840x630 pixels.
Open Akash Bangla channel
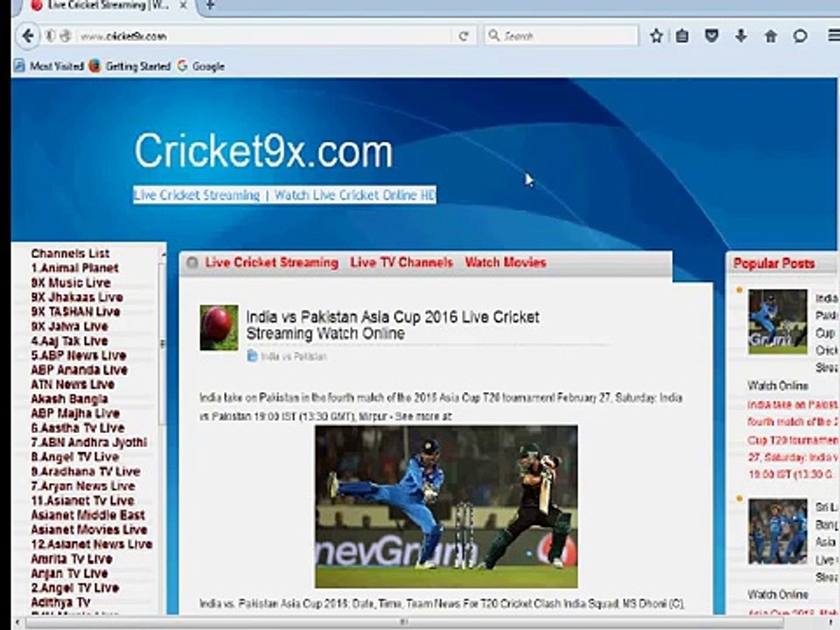[x=70, y=399]
